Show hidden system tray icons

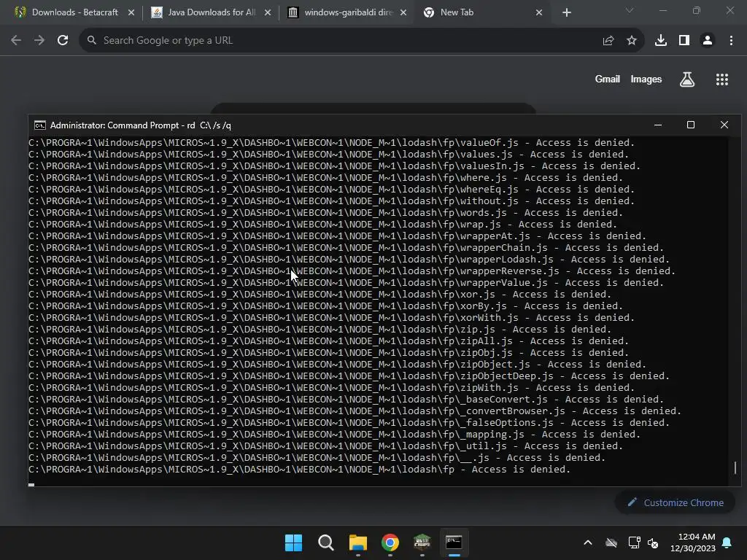tap(588, 542)
